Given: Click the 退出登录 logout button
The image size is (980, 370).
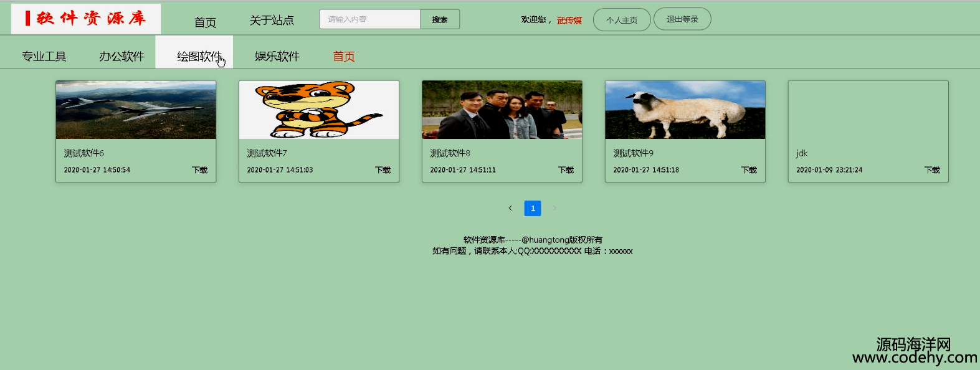Looking at the screenshot, I should [682, 19].
